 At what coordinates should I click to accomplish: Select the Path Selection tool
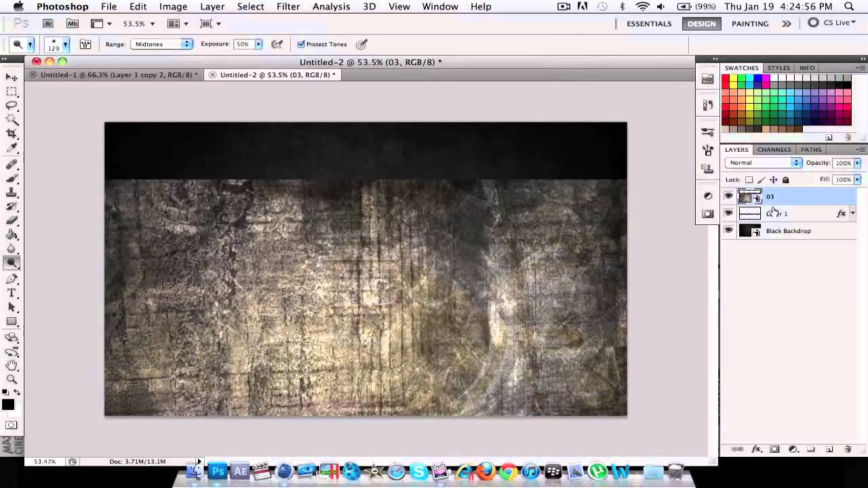[x=12, y=307]
